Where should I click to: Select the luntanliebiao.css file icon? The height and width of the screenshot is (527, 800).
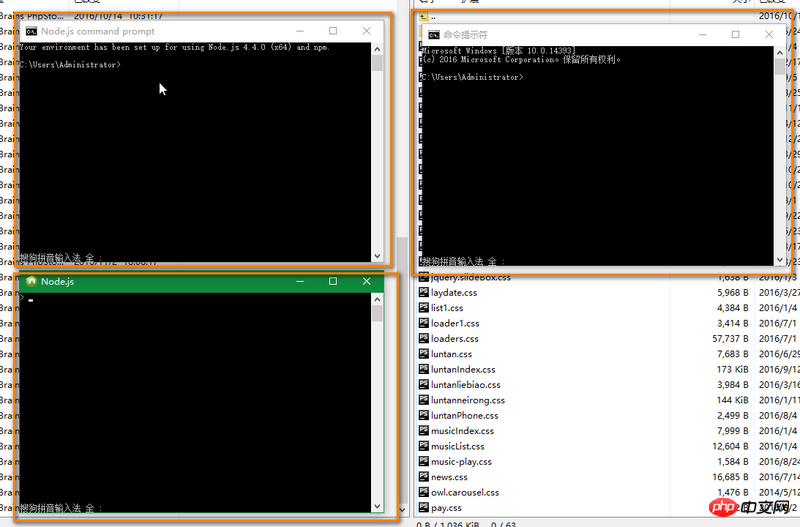pos(423,384)
